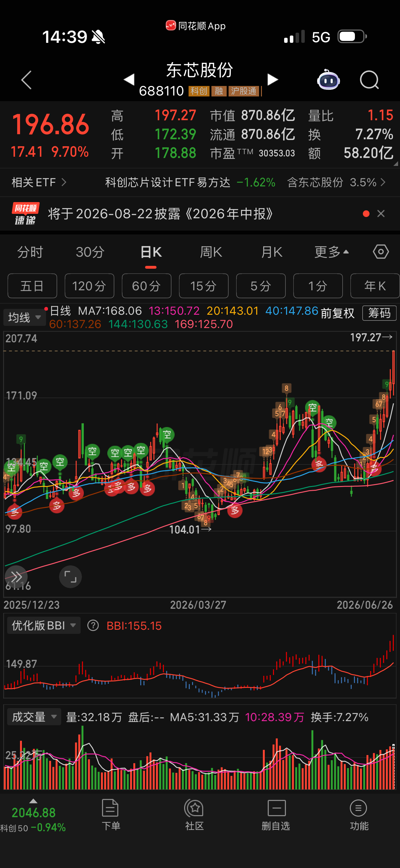
Task: Choose 1分 period
Action: click(x=318, y=286)
